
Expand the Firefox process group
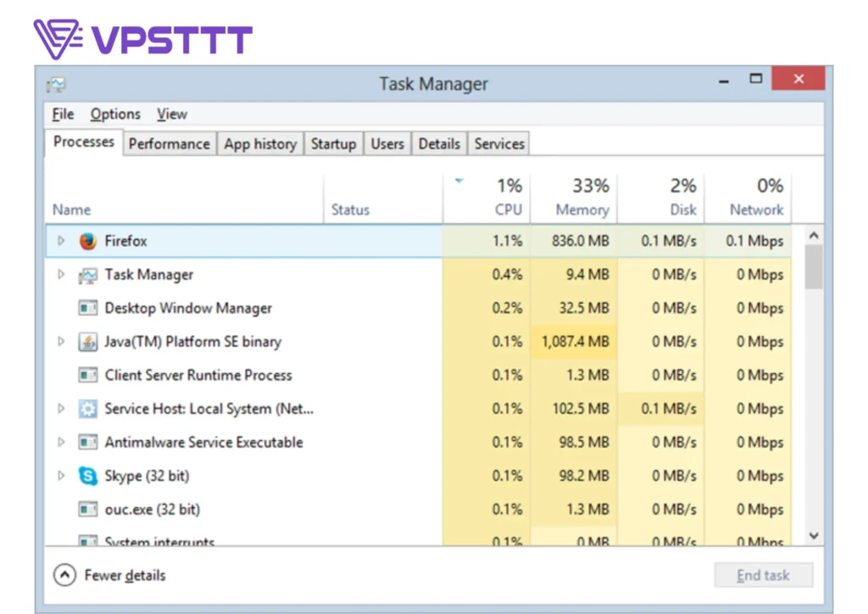coord(61,241)
